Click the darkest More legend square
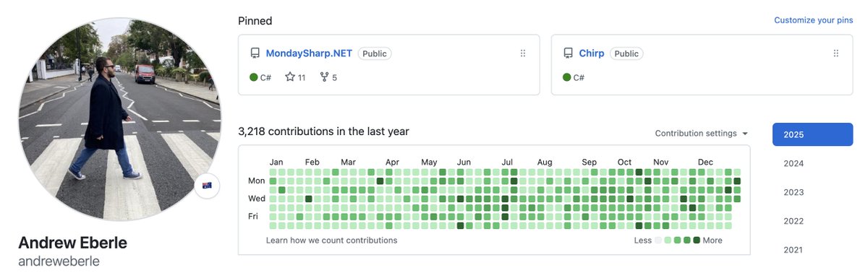This screenshot has width=868, height=273. pos(697,240)
